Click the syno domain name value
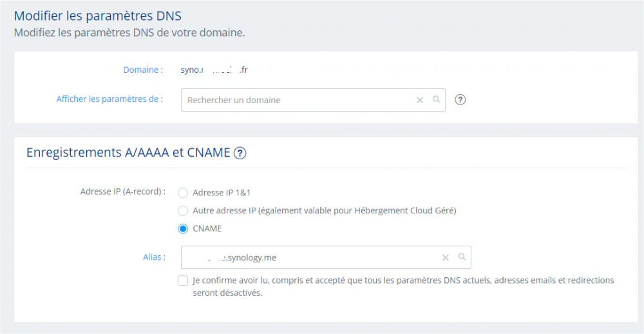Image resolution: width=644 pixels, height=334 pixels. [x=214, y=70]
